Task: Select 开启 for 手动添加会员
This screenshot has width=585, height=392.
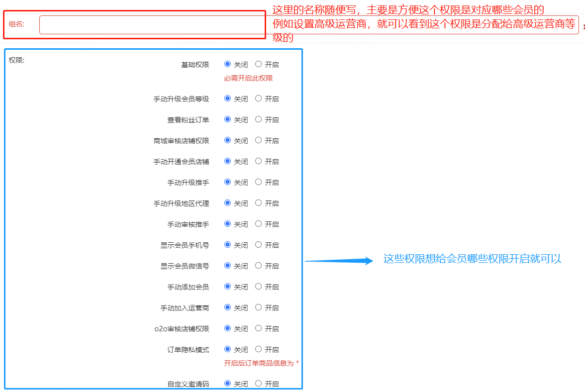Action: [x=258, y=287]
